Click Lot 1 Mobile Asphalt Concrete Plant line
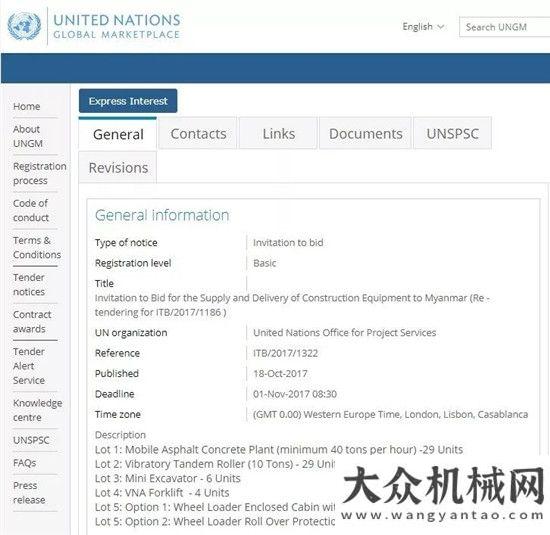Image resolution: width=550 pixels, height=535 pixels. 279,449
